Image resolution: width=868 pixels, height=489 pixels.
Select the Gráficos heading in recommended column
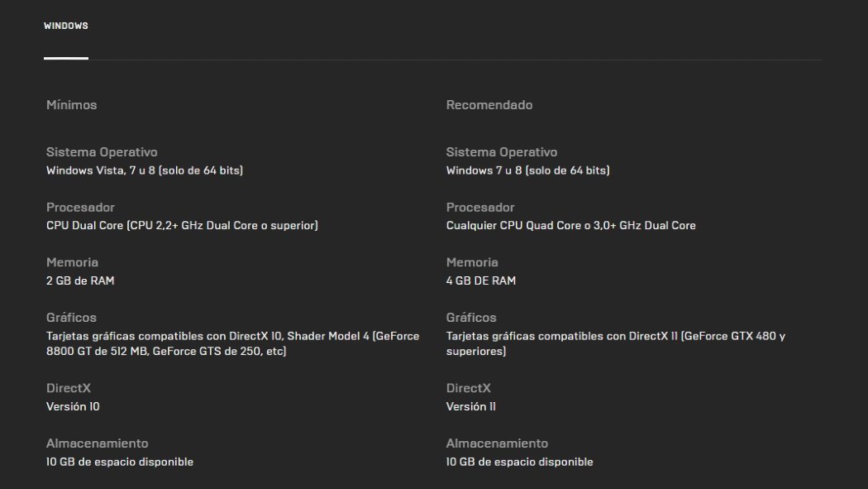tap(470, 318)
